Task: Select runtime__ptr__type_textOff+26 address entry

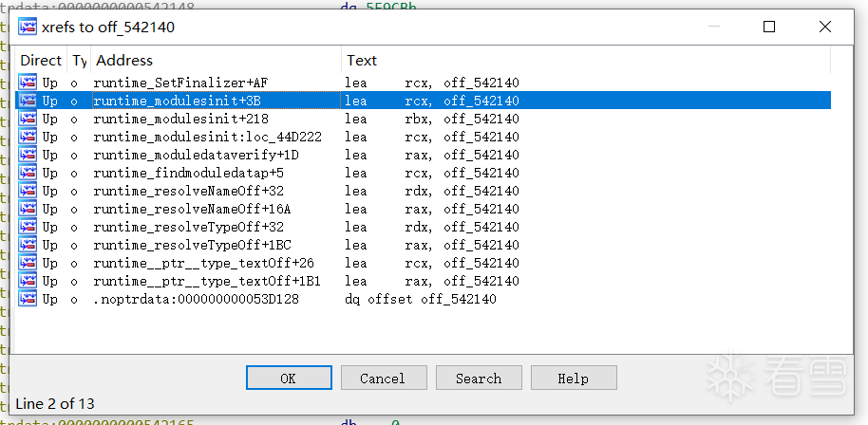Action: tap(204, 263)
